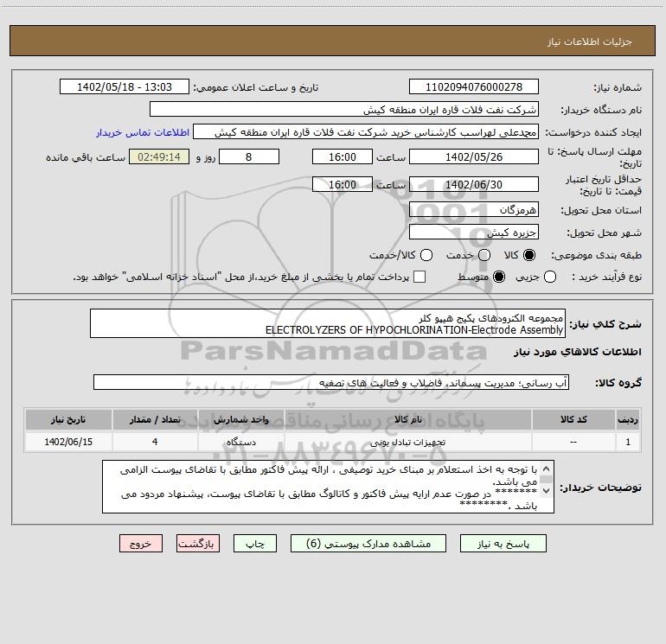The height and width of the screenshot is (644, 666).
Task: Select the 'جزیی' purchase type radio
Action: pyautogui.click(x=549, y=277)
